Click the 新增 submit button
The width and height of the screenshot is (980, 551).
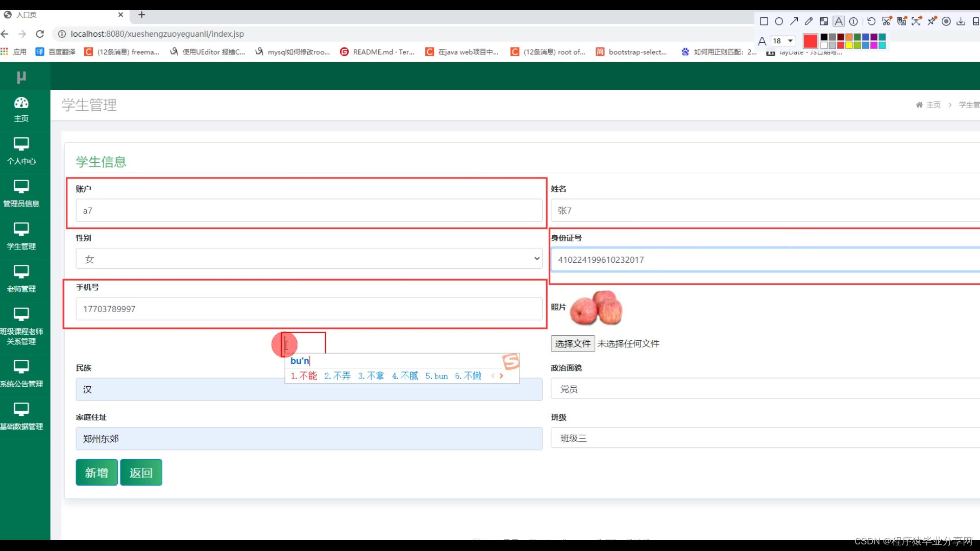click(x=96, y=472)
